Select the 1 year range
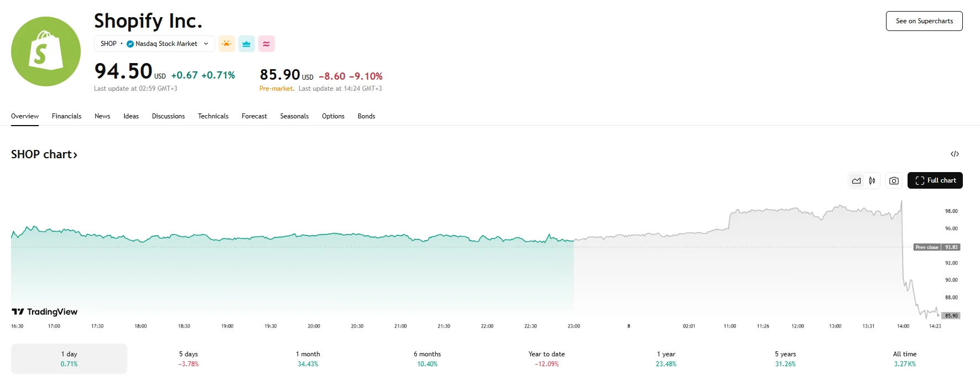Image resolution: width=980 pixels, height=379 pixels. coord(666,359)
